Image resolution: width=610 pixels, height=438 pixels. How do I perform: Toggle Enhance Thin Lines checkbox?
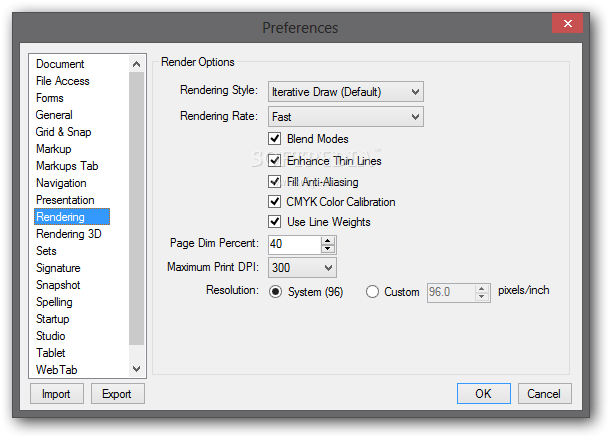[275, 160]
